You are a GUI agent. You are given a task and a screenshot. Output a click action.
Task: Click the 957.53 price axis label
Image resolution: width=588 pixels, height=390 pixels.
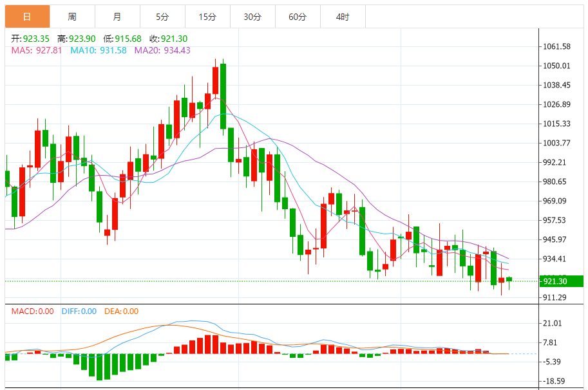point(555,220)
